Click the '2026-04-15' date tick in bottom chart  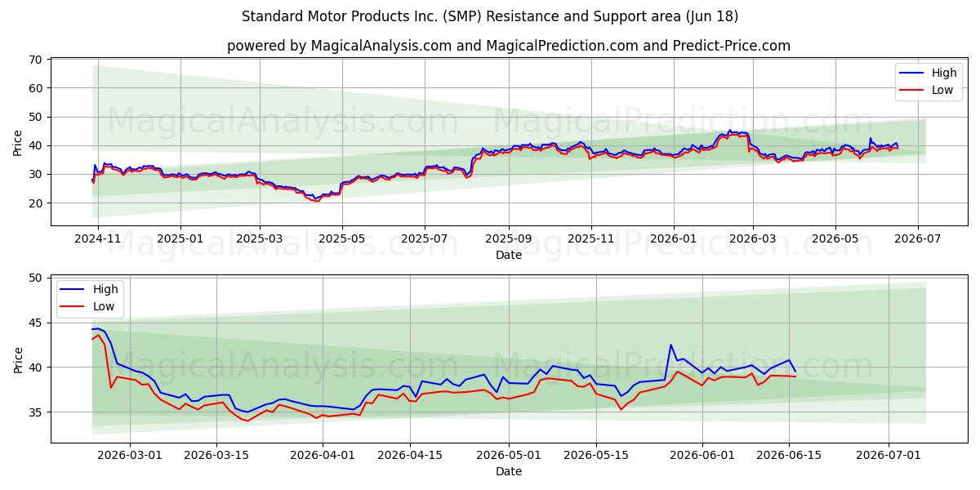[x=410, y=455]
